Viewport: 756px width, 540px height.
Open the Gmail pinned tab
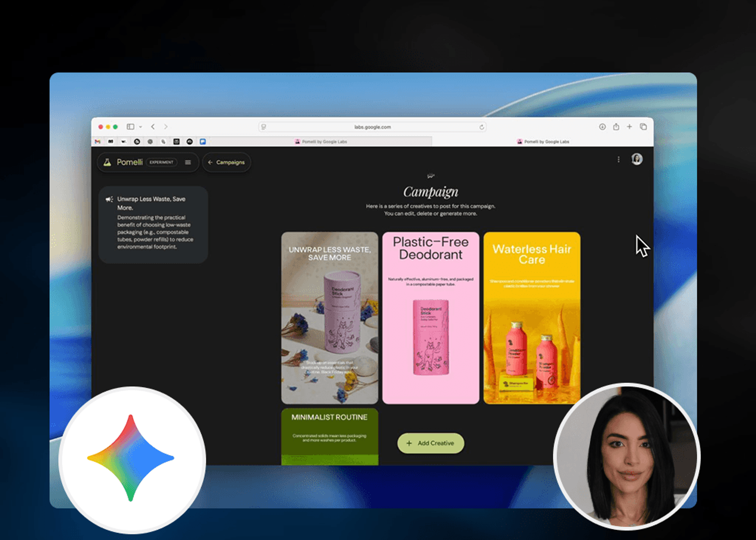97,142
